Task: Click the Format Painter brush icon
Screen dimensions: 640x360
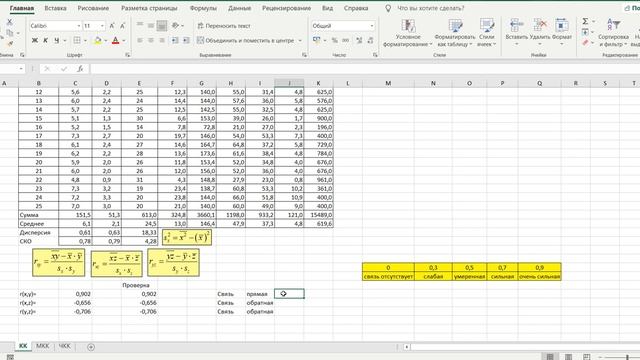Action: pos(9,43)
